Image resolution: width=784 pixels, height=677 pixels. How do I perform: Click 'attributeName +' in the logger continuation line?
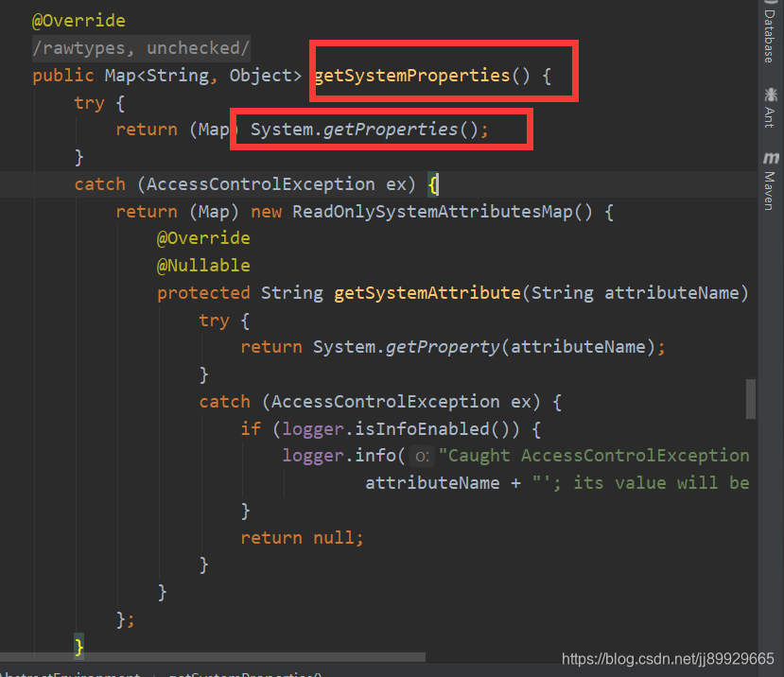(x=443, y=483)
